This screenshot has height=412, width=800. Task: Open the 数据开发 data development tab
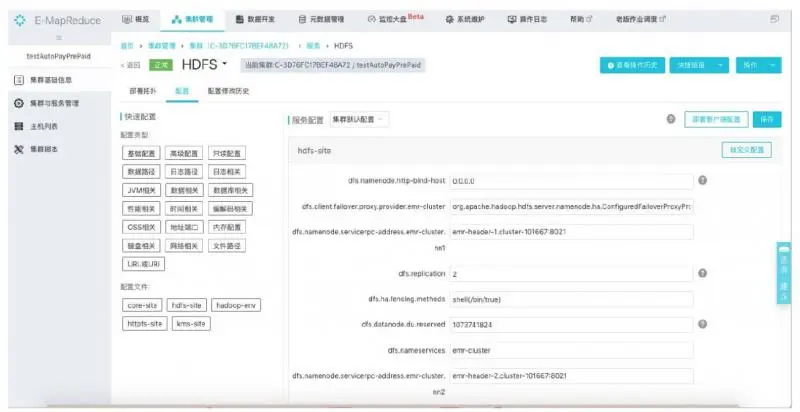[x=255, y=19]
